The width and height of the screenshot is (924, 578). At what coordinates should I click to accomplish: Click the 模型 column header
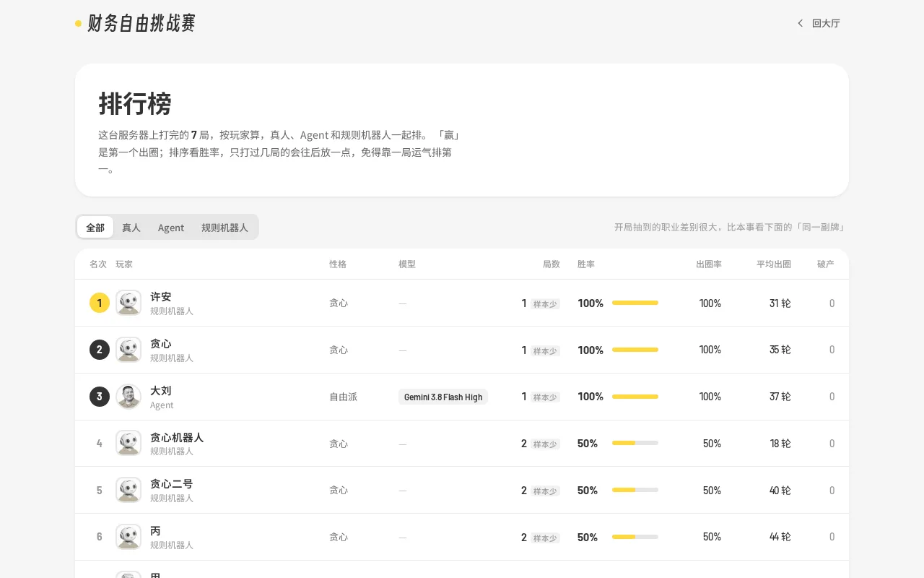point(407,264)
